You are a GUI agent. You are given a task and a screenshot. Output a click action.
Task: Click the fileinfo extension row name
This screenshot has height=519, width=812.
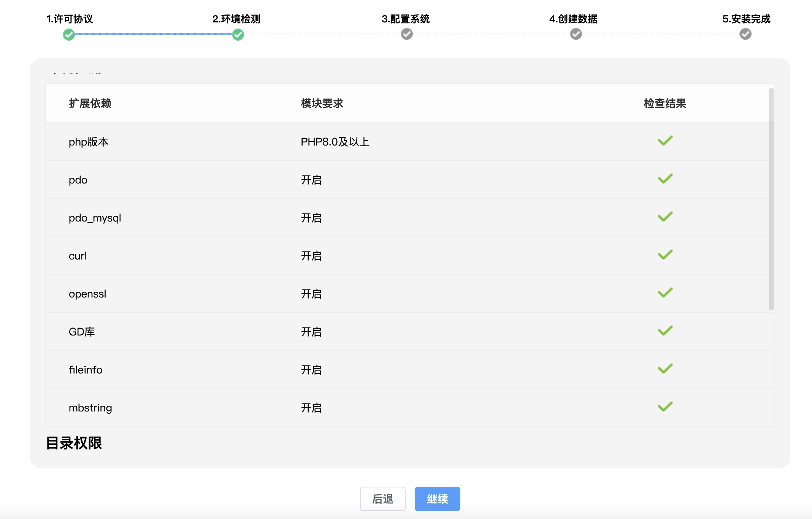[x=86, y=370]
